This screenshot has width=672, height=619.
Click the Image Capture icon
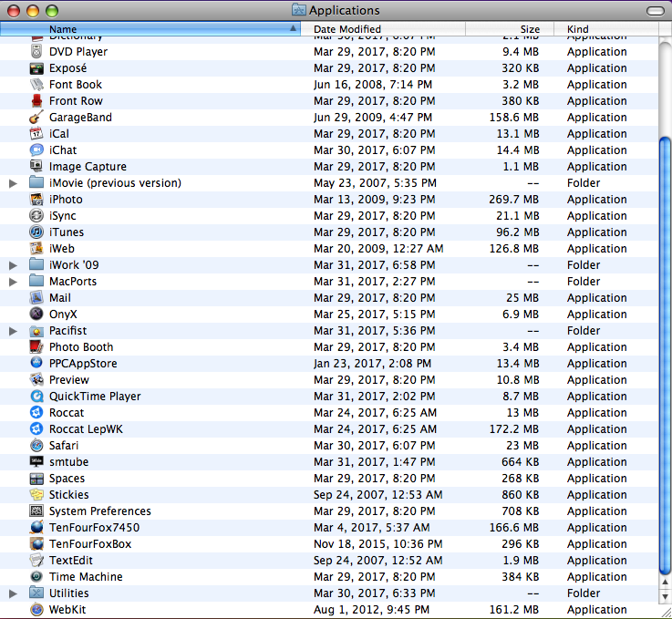click(x=36, y=166)
